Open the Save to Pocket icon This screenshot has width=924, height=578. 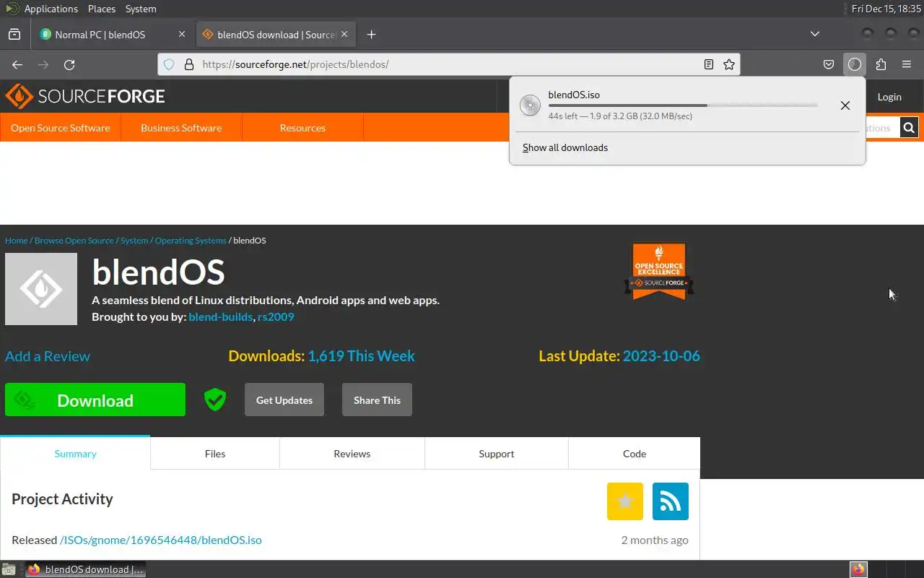[829, 64]
